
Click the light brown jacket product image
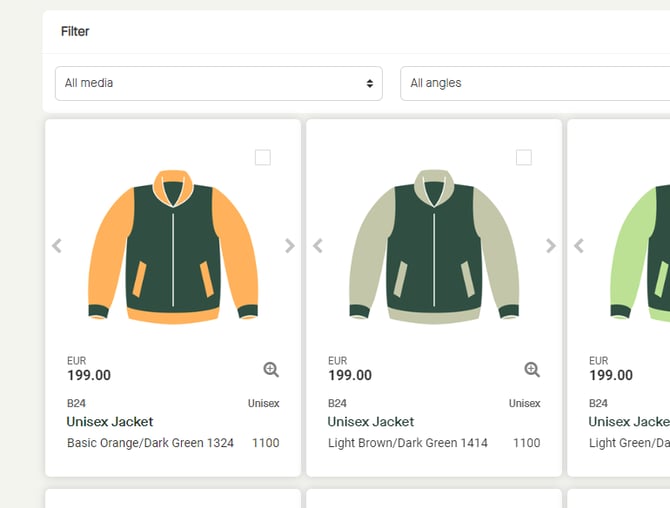point(434,246)
